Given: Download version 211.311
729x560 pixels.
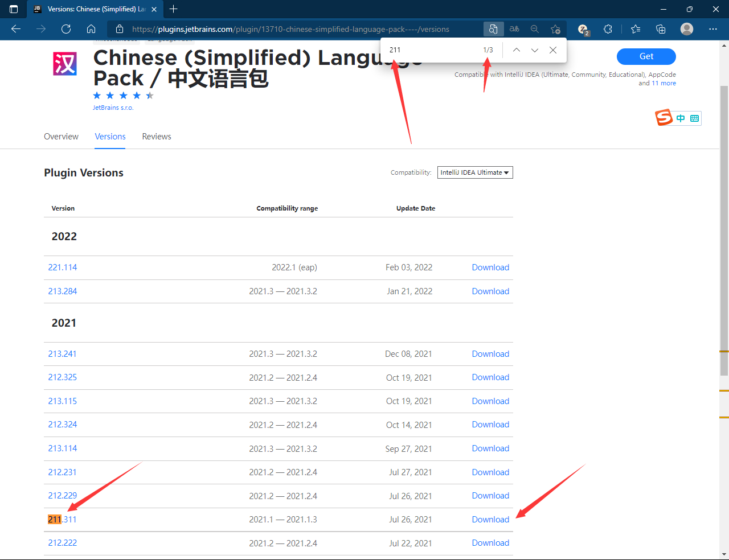Looking at the screenshot, I should point(490,520).
